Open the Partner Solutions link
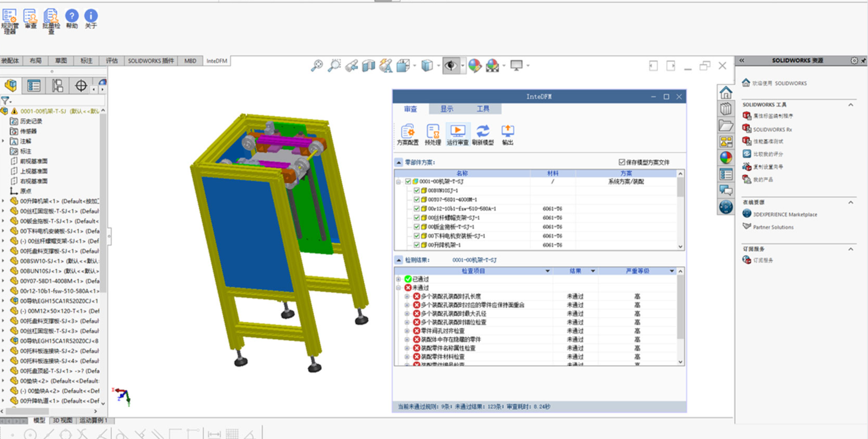The image size is (868, 439). [x=773, y=227]
